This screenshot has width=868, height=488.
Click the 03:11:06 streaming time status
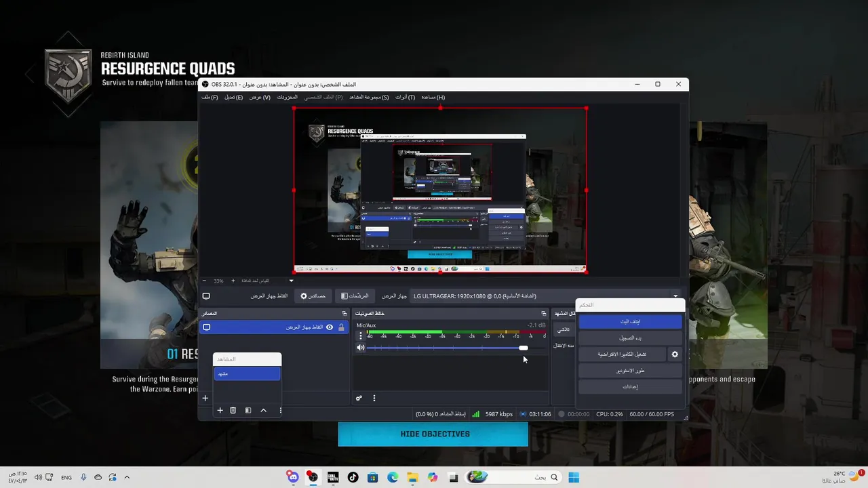(x=540, y=414)
